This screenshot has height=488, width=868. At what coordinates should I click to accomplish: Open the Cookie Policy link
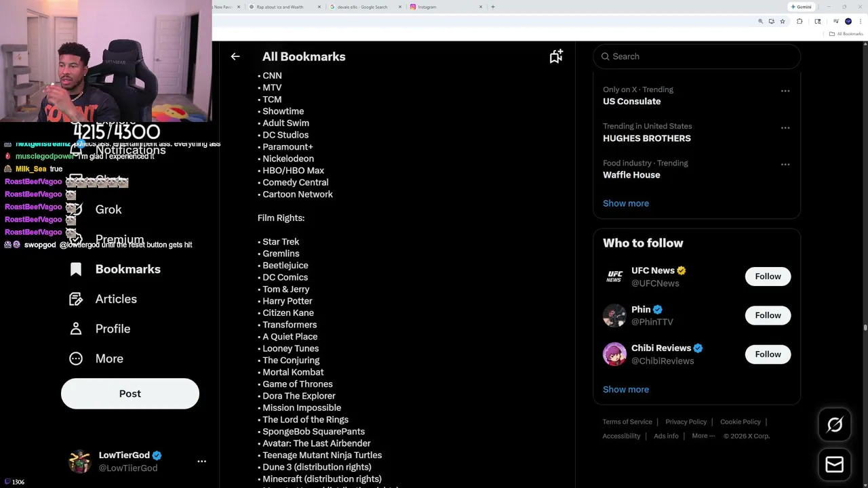[741, 422]
